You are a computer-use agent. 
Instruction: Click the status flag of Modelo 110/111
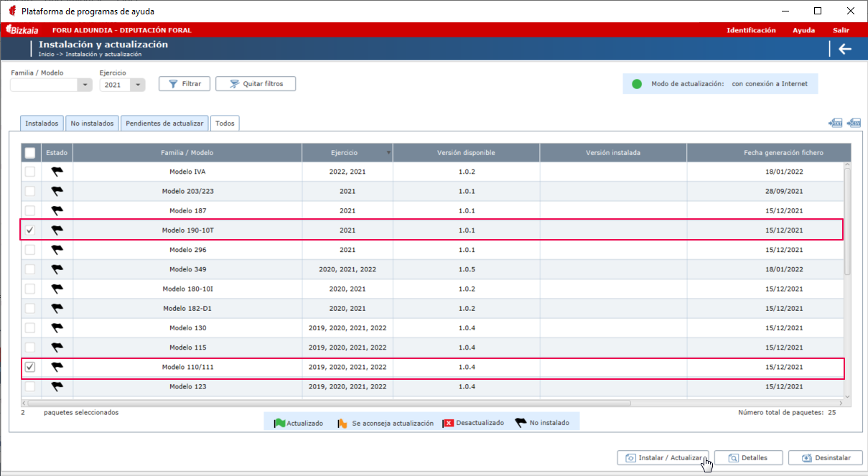tap(57, 367)
